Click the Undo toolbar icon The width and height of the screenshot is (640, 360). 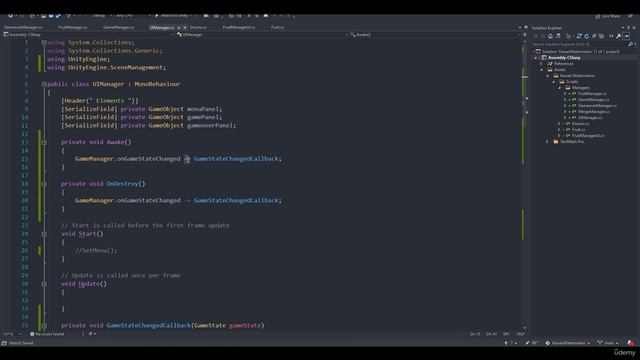click(x=69, y=16)
